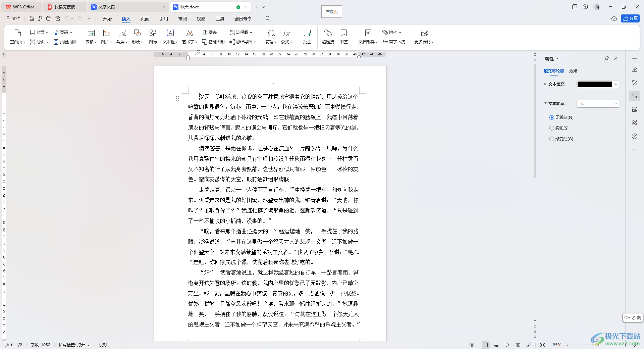This screenshot has width=644, height=349.
Task: Open the 页码 page number dropdown
Action: click(63, 33)
